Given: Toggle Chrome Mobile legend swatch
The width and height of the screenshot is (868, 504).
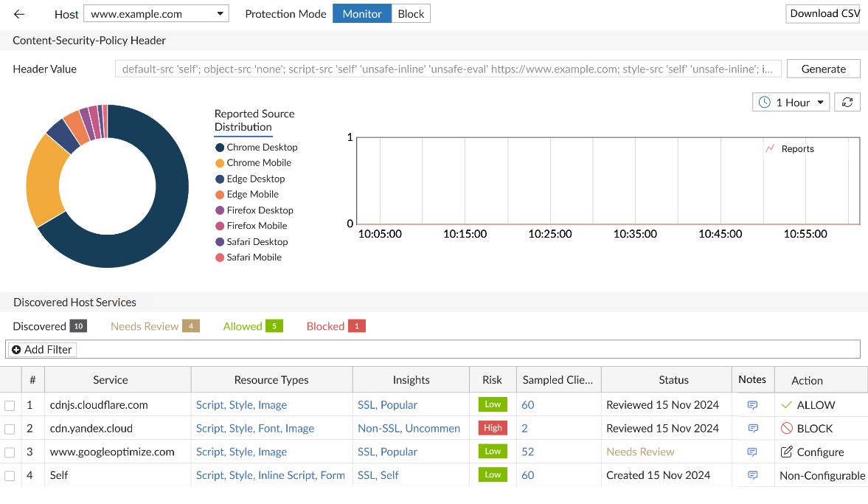Looking at the screenshot, I should click(220, 163).
